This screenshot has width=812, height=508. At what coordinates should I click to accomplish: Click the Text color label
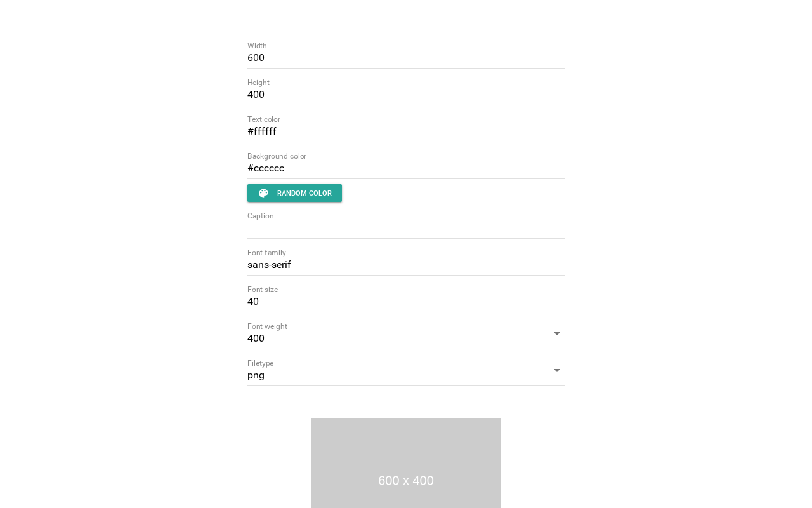[264, 119]
